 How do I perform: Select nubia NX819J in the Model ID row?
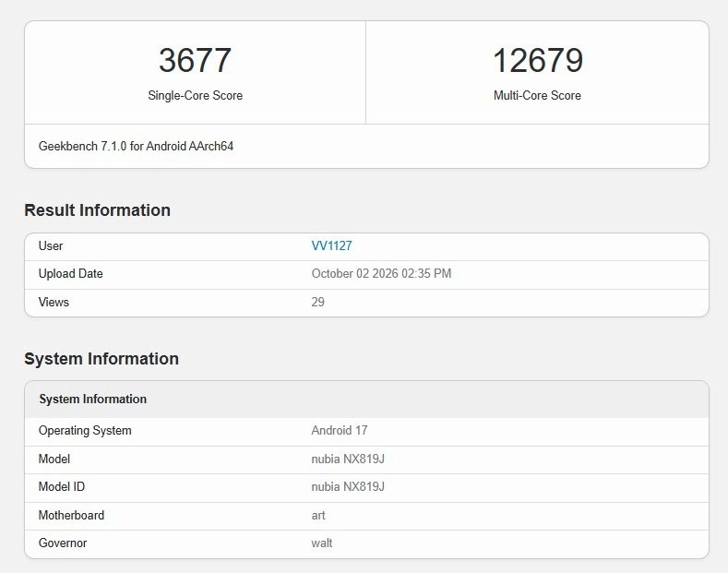348,486
